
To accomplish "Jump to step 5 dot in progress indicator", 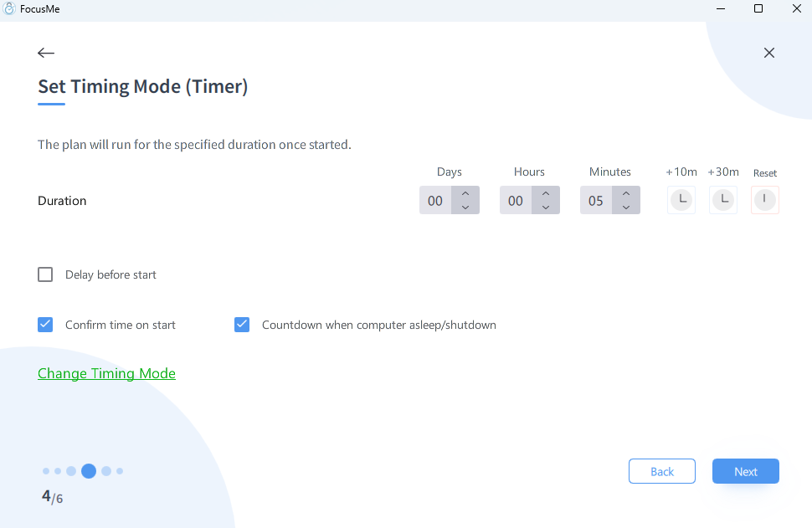I will [x=106, y=471].
